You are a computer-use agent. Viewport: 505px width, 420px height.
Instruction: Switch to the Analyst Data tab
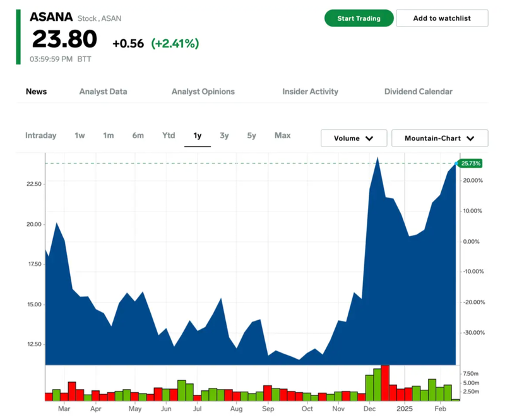(x=103, y=92)
